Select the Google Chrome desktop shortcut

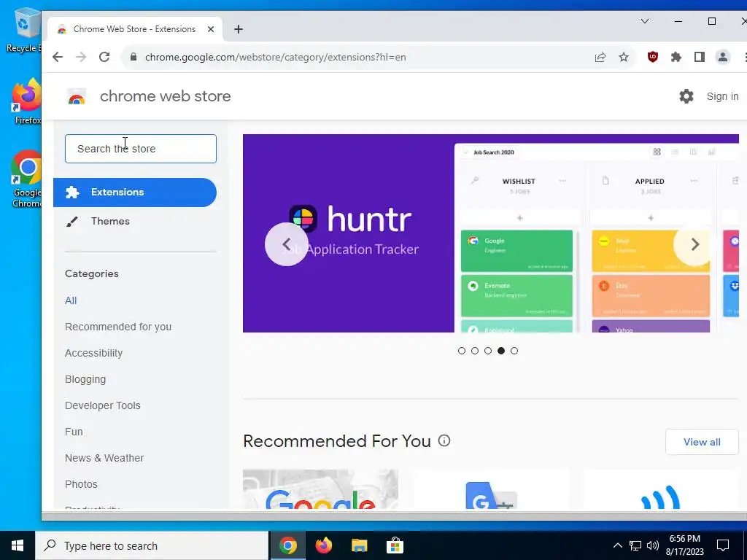[26, 179]
